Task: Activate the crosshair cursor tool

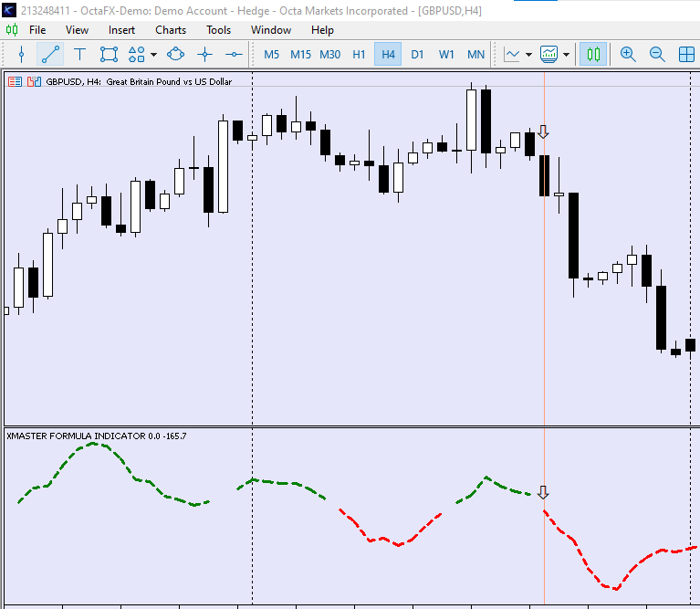Action: [x=205, y=55]
